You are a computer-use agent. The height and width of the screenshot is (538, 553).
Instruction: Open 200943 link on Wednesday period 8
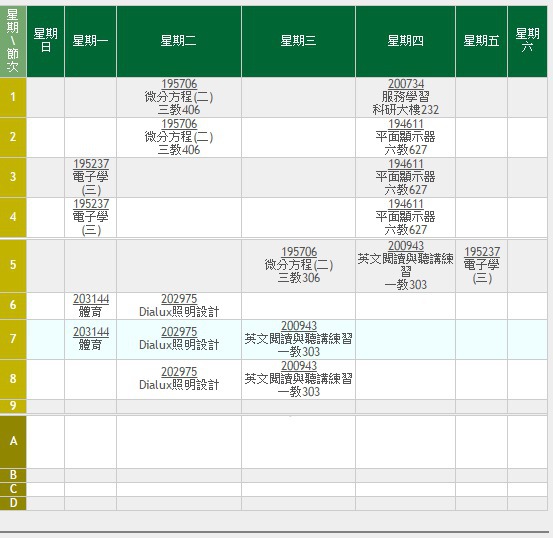299,365
